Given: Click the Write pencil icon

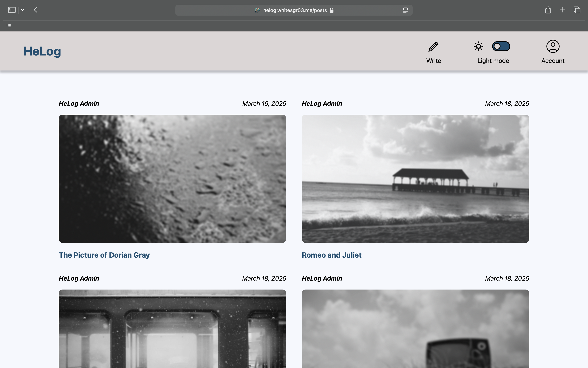Looking at the screenshot, I should tap(433, 47).
